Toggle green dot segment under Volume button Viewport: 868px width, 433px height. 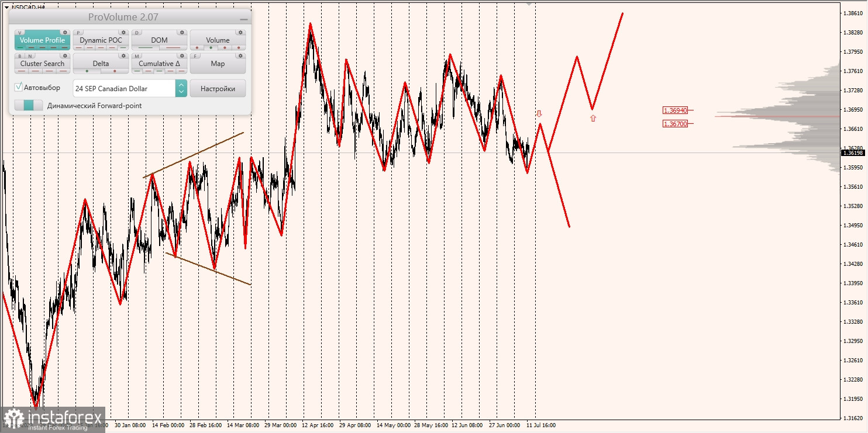tap(211, 47)
